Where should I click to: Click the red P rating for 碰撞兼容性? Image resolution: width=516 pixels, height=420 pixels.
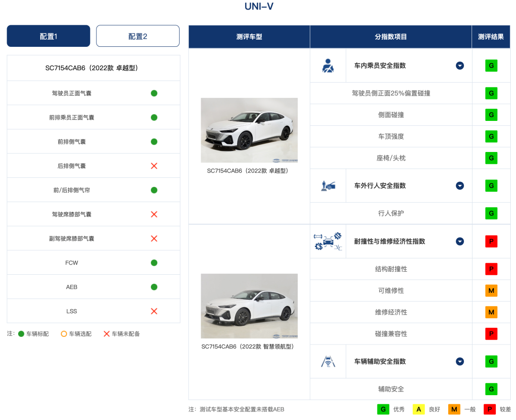(491, 334)
